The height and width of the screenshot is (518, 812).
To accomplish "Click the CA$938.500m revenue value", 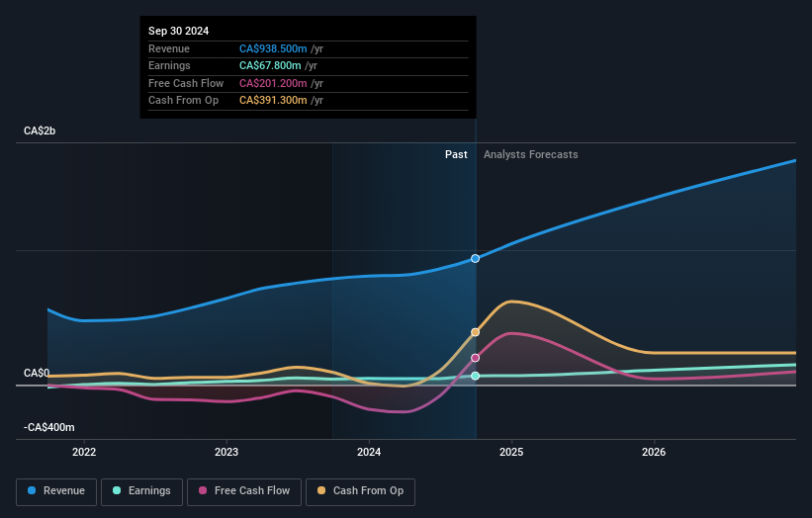I will click(x=273, y=48).
